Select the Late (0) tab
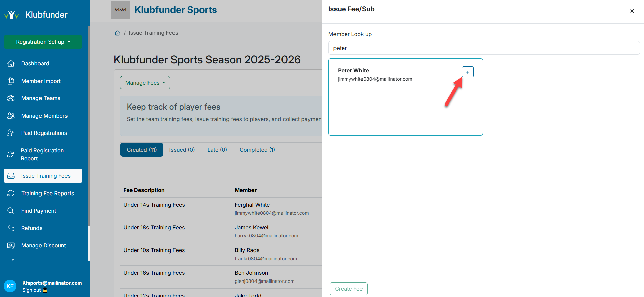The height and width of the screenshot is (297, 644). 217,150
